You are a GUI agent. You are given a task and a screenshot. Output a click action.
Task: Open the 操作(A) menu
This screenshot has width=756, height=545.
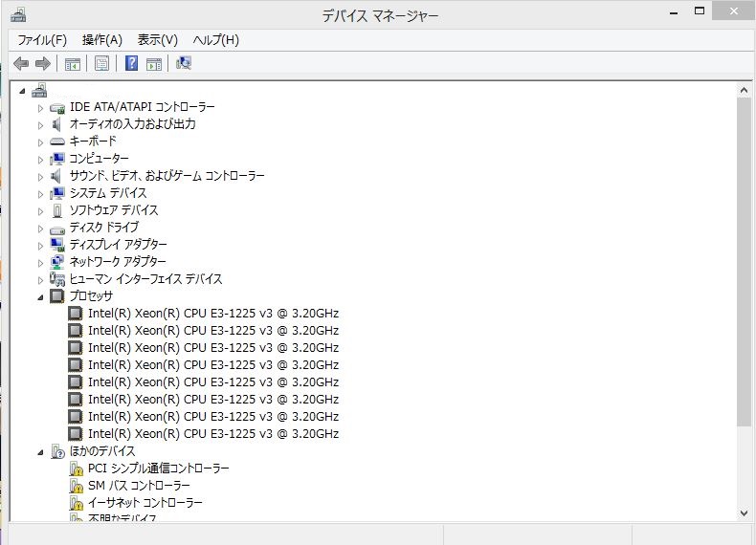click(x=102, y=40)
